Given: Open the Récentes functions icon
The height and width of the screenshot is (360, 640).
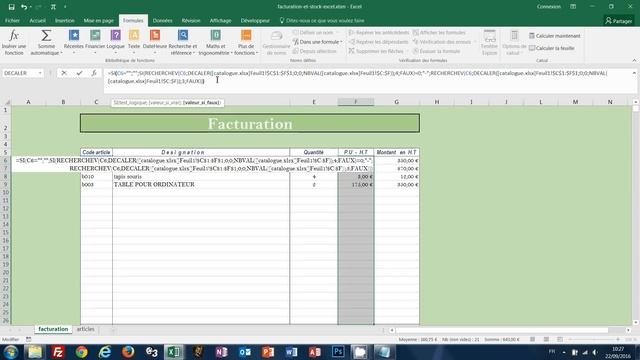Looking at the screenshot, I should tap(74, 36).
